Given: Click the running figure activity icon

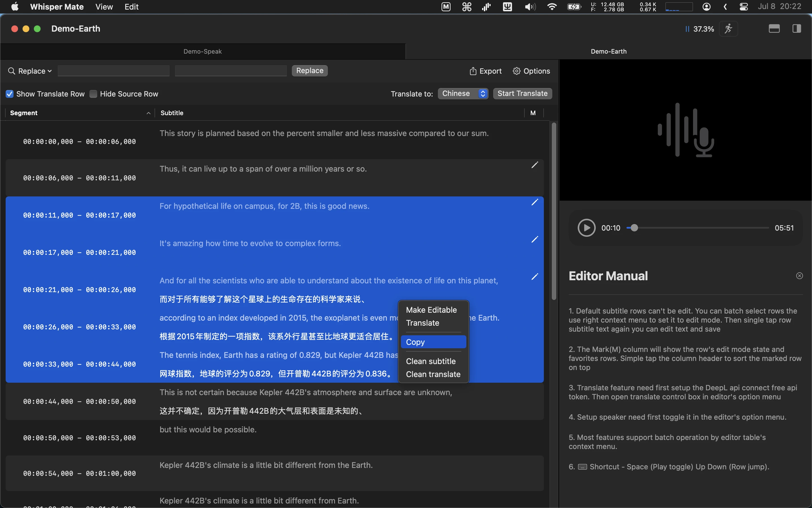Looking at the screenshot, I should 728,29.
